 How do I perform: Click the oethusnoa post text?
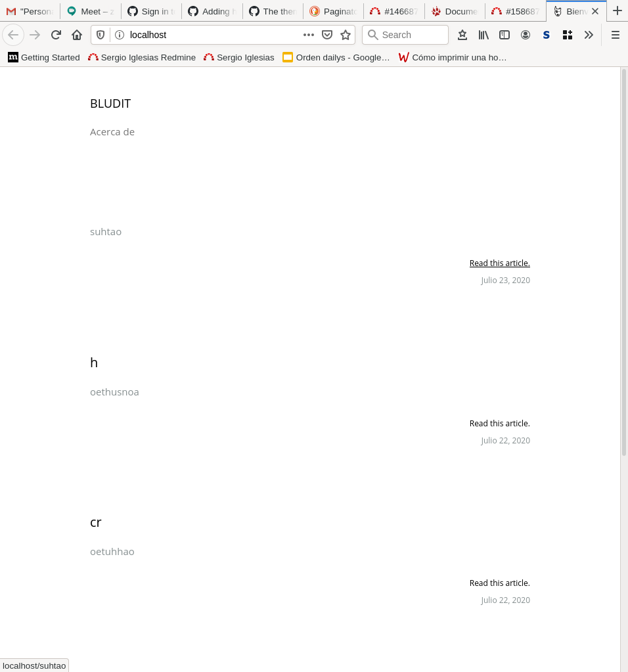114,392
